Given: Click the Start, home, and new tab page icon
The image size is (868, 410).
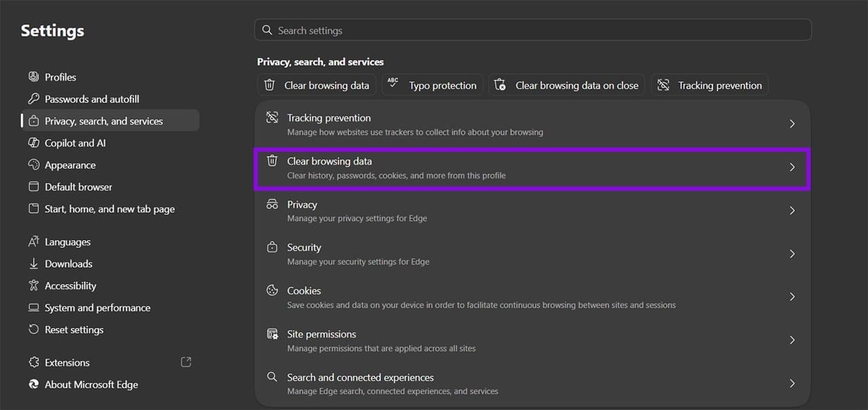Looking at the screenshot, I should coord(33,209).
